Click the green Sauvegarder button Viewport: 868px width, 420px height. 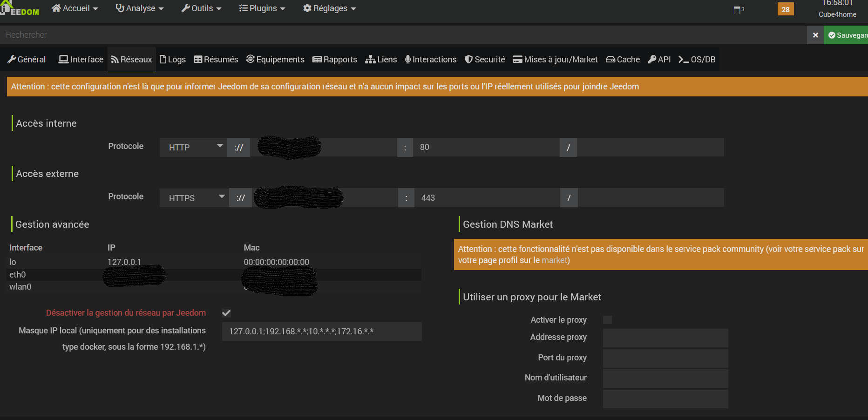click(846, 35)
